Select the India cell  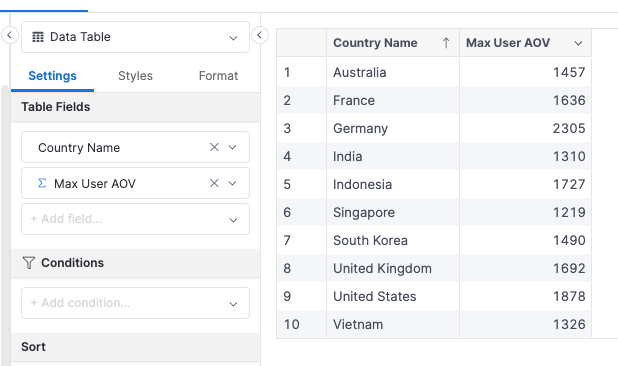tap(393, 156)
